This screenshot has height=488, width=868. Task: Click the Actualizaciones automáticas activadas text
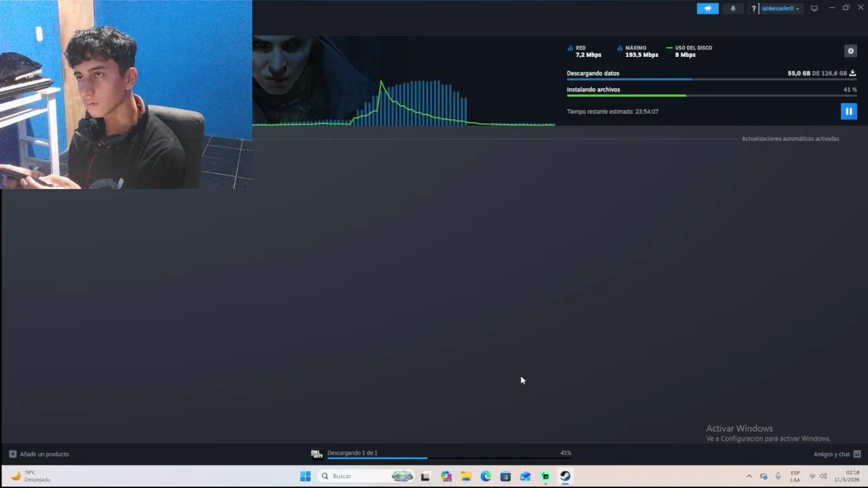click(x=790, y=139)
